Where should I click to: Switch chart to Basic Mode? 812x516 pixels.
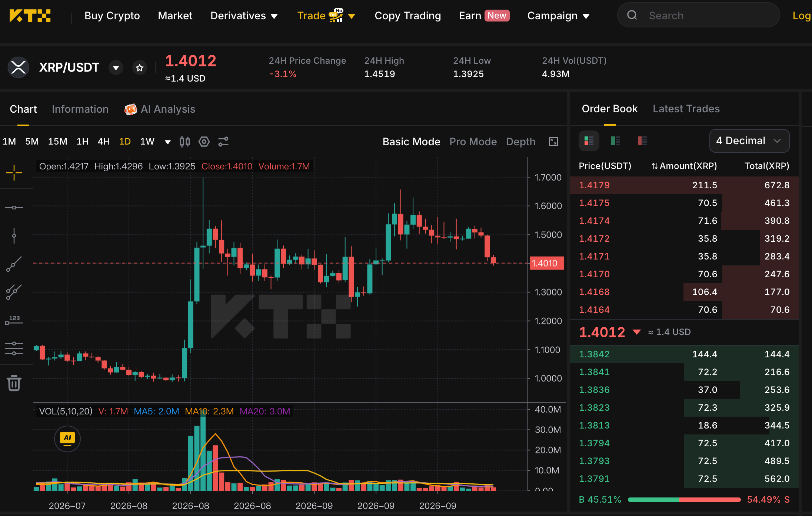coord(411,142)
